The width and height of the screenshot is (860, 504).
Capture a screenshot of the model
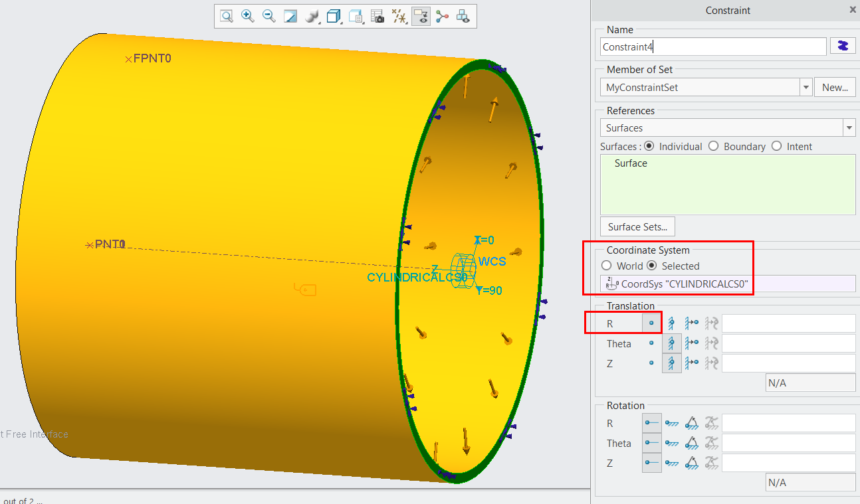click(x=377, y=16)
